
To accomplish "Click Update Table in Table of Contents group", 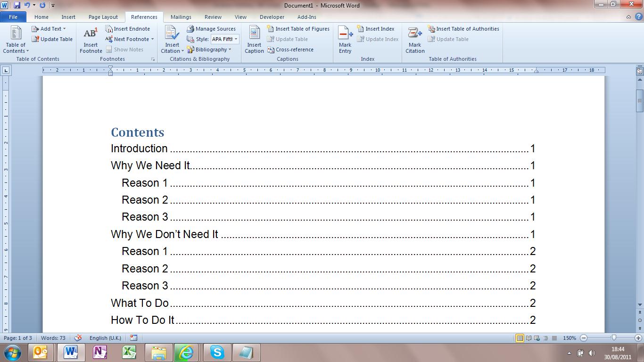I will (x=52, y=39).
